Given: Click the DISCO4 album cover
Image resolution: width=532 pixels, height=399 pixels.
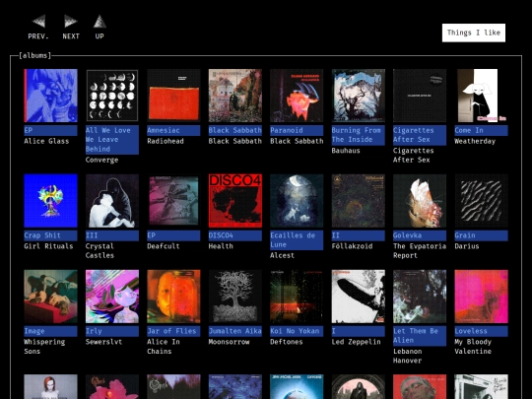Looking at the screenshot, I should coord(235,201).
